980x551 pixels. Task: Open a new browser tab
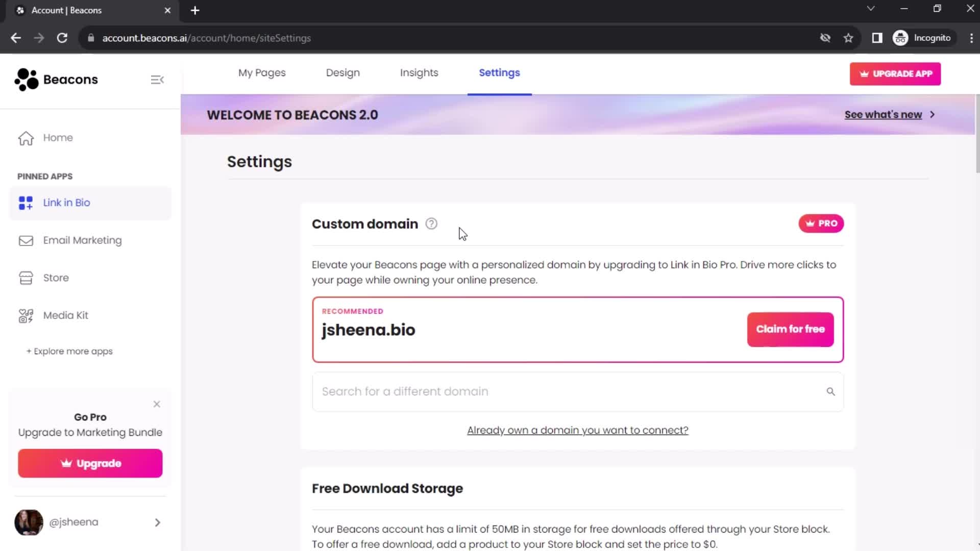(x=195, y=10)
